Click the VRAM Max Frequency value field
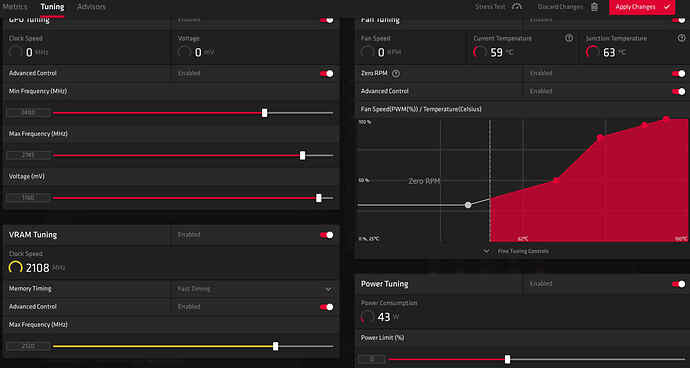The height and width of the screenshot is (368, 690). [29, 346]
